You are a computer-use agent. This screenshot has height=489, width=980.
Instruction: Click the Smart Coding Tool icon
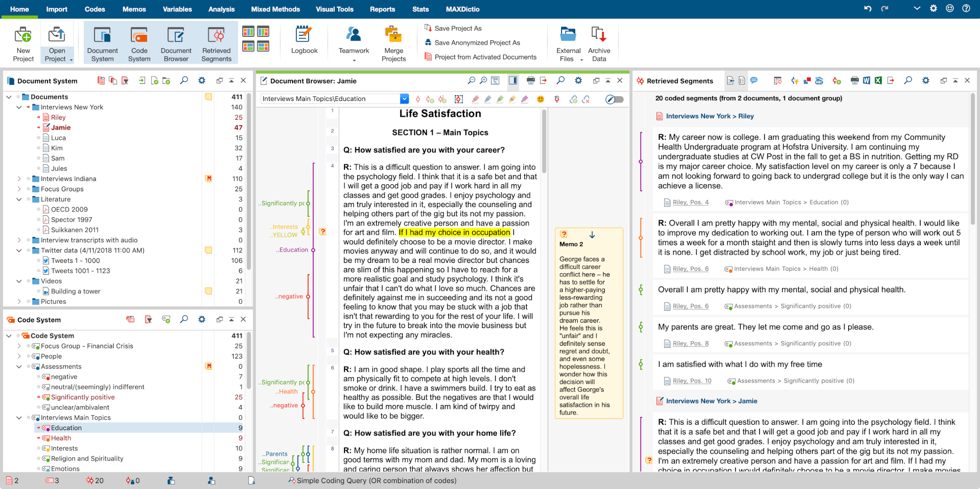pos(795,80)
